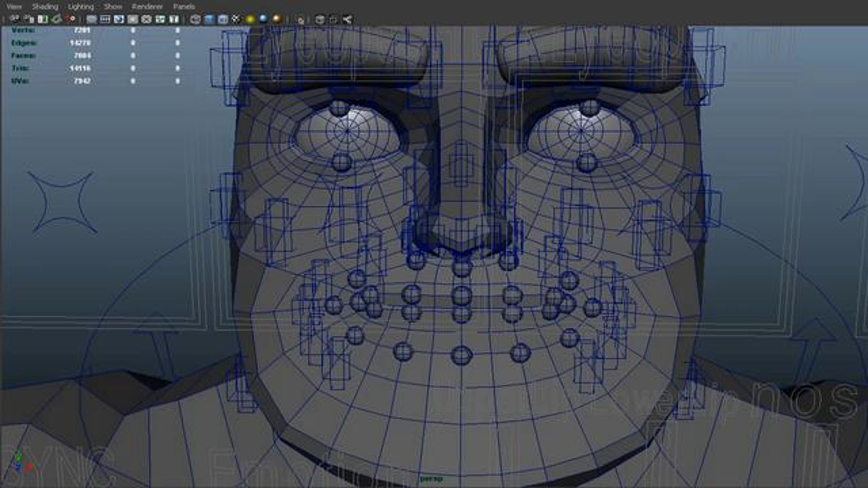Viewport: 868px width, 488px height.
Task: Click the persp camera name label
Action: [x=431, y=479]
